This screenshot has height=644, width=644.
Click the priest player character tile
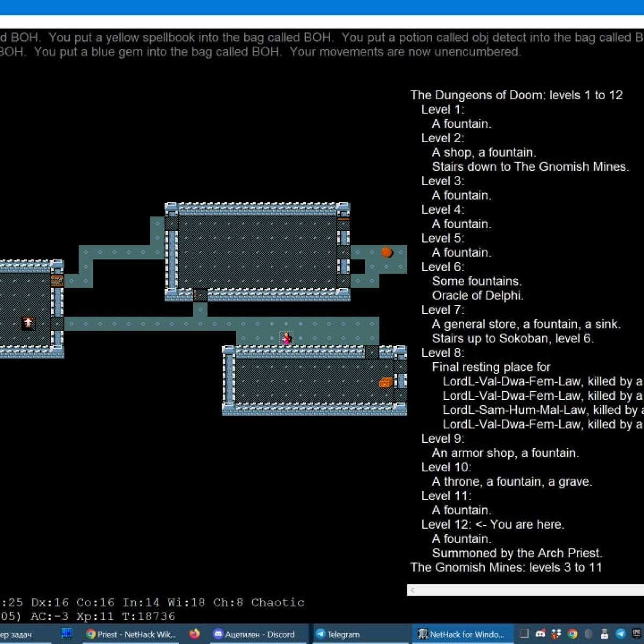point(287,338)
